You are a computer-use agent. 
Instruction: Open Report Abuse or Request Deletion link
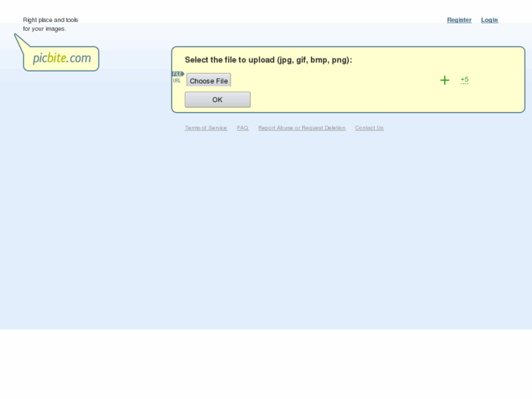pos(302,127)
